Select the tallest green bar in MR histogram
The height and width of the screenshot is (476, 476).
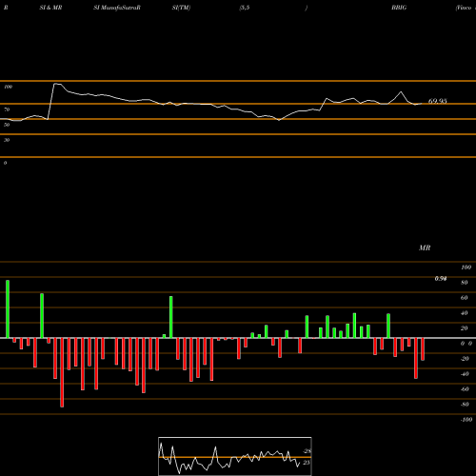8,308
